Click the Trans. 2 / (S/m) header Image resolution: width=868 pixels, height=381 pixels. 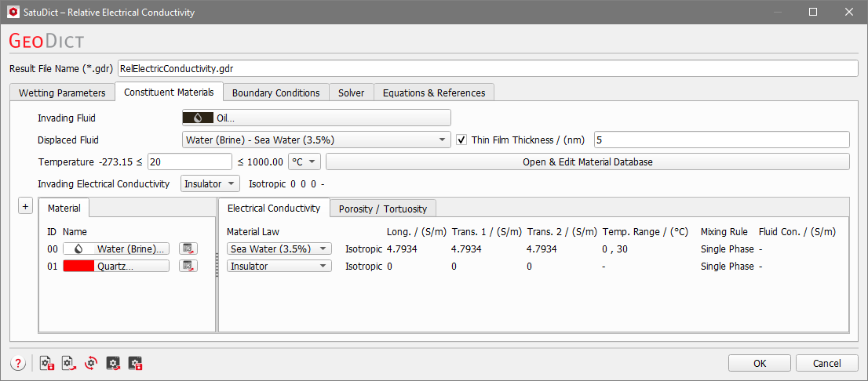point(562,231)
